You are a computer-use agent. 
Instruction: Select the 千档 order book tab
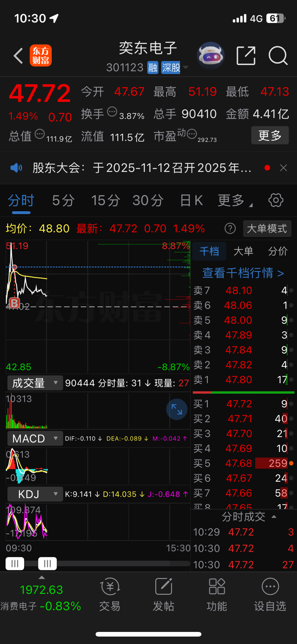point(209,251)
